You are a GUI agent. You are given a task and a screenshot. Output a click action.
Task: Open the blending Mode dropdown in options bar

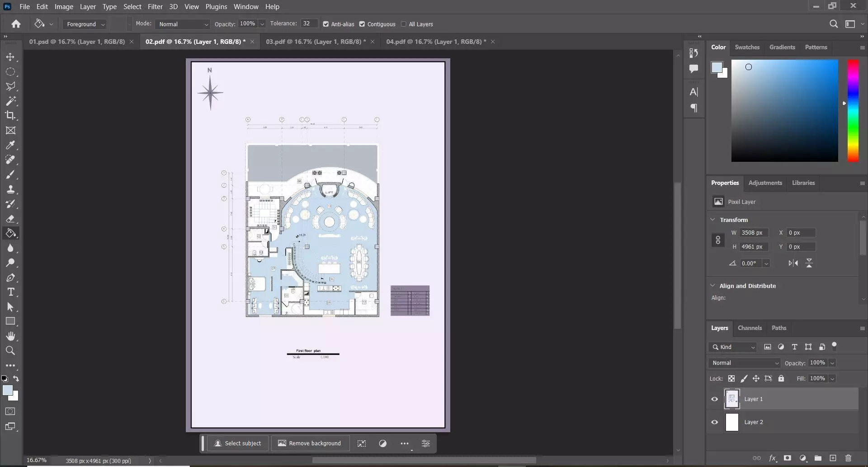(183, 24)
